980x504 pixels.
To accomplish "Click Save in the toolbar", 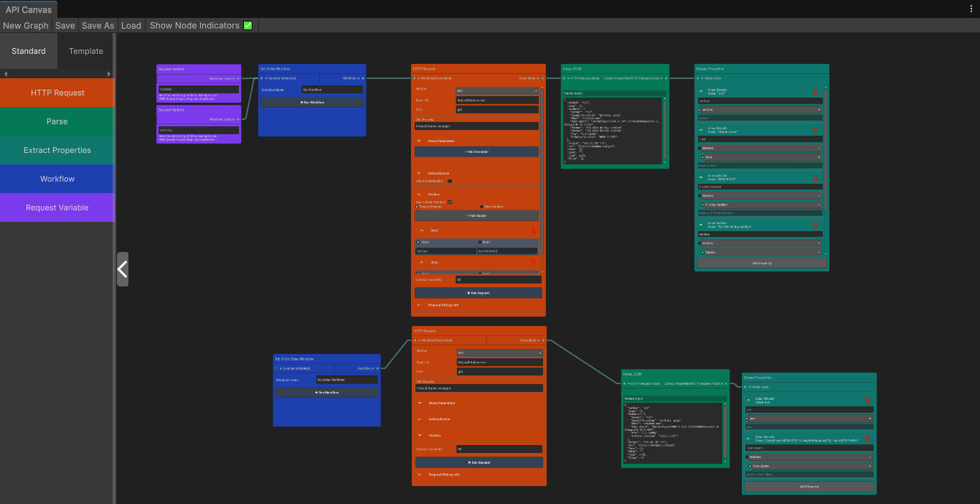I will [65, 25].
